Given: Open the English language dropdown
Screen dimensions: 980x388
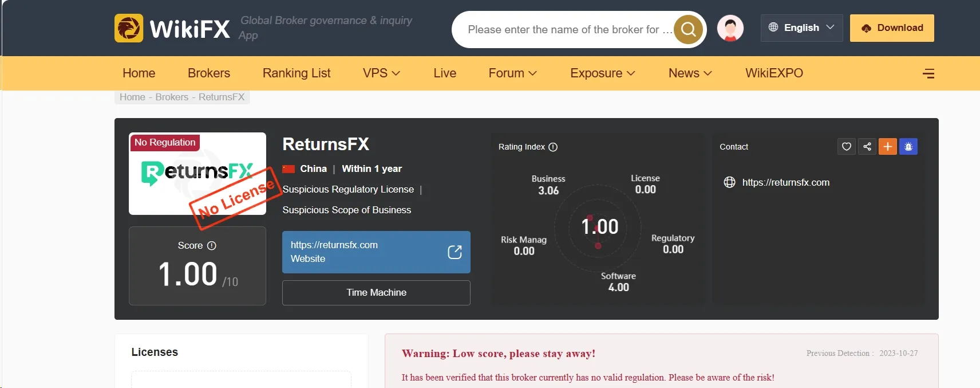Looking at the screenshot, I should tap(801, 28).
